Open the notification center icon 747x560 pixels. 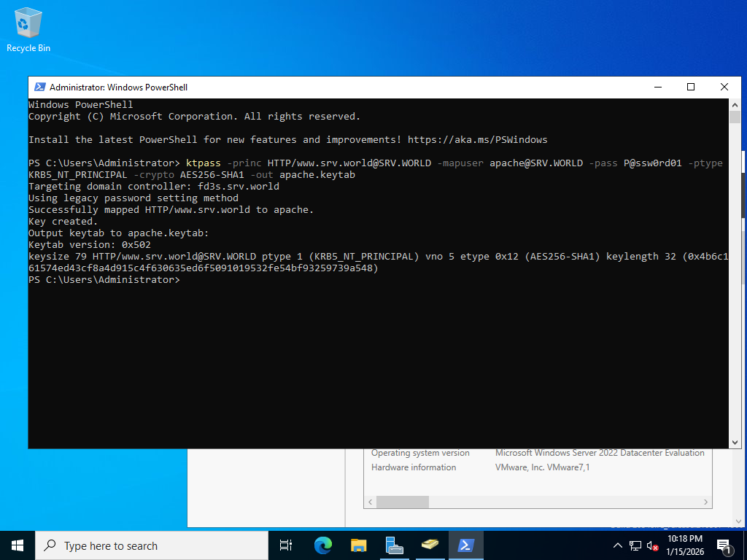[x=725, y=545]
